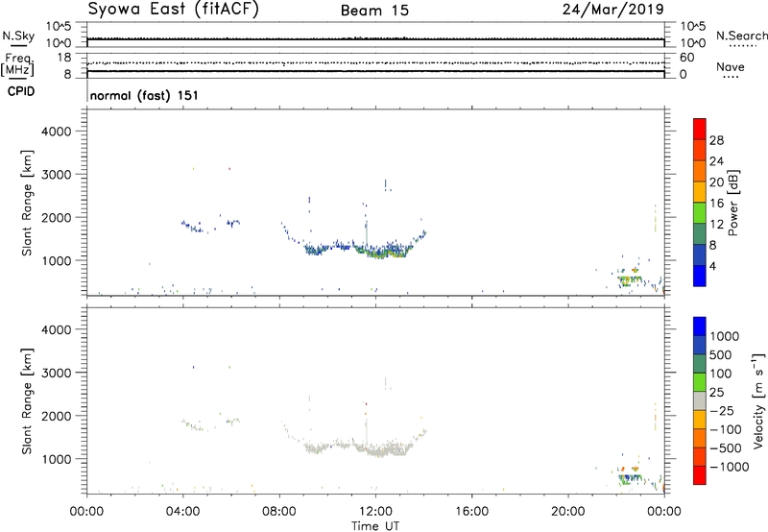
Task: Click the 'Syowa East (fitACF)' title
Action: (173, 10)
